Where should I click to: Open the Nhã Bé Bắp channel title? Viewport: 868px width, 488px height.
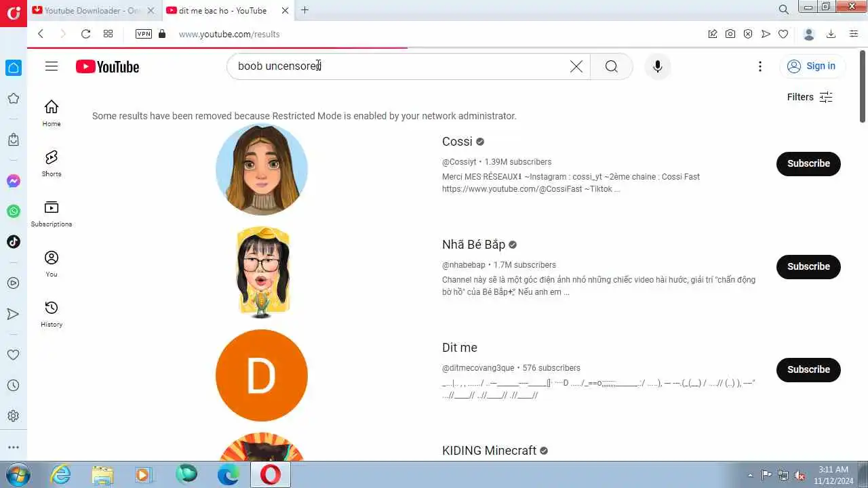(x=473, y=245)
